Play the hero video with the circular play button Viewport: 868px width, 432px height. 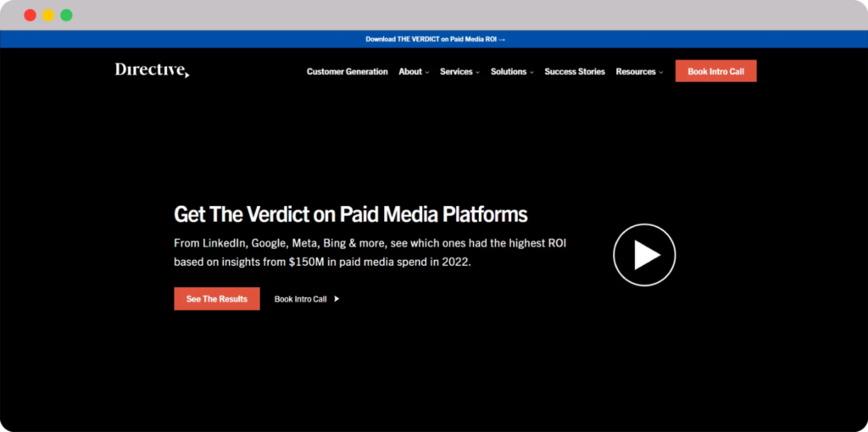(644, 255)
